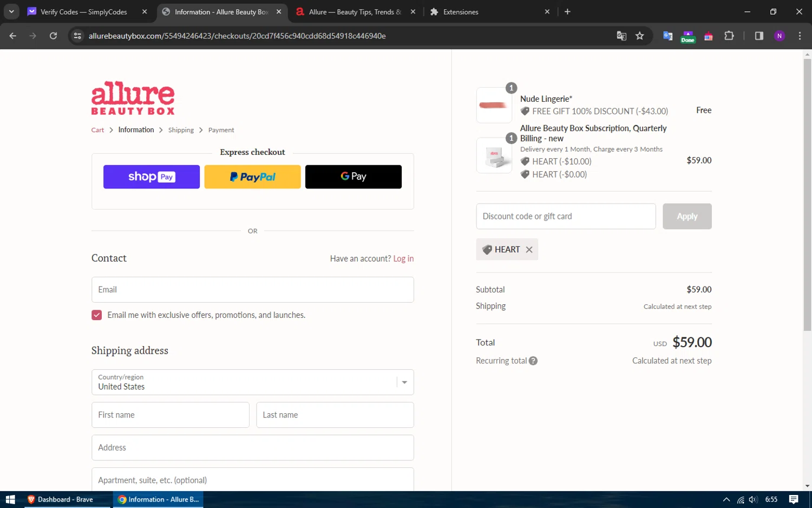Select the Information - Allure Beauty Box tab
Screen dimensions: 812x508
click(x=222, y=12)
